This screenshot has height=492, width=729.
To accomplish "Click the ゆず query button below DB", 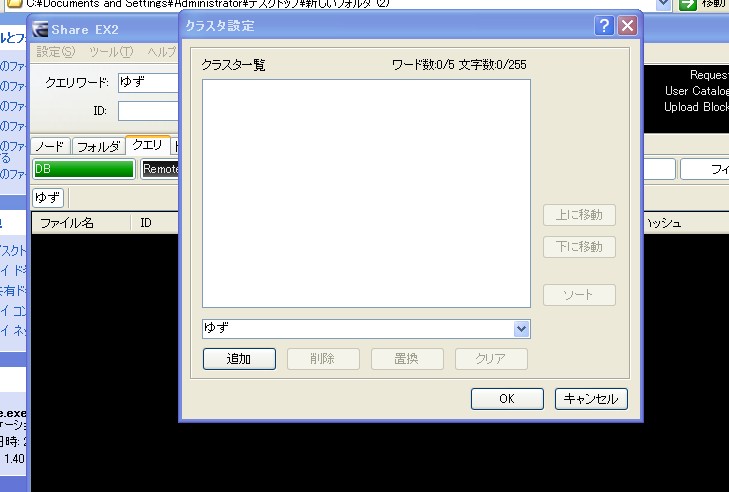I will click(x=48, y=198).
